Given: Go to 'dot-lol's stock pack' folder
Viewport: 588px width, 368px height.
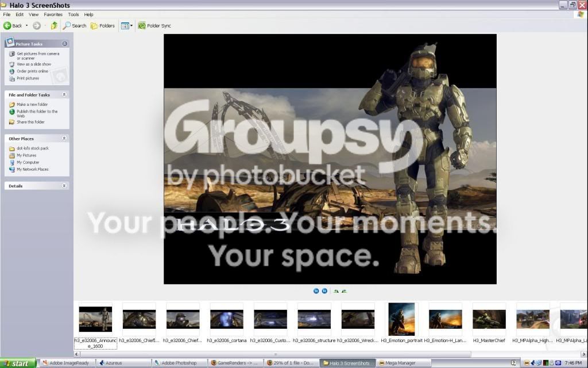Looking at the screenshot, I should (33, 148).
